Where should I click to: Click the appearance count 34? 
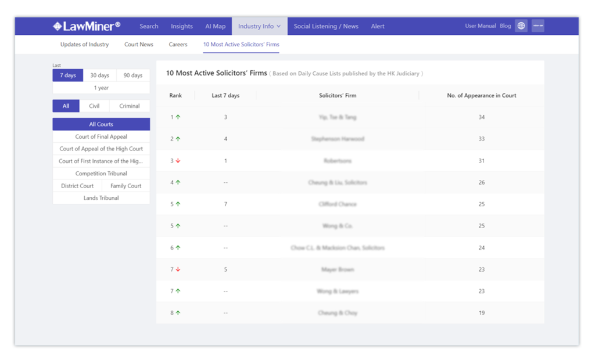(482, 117)
